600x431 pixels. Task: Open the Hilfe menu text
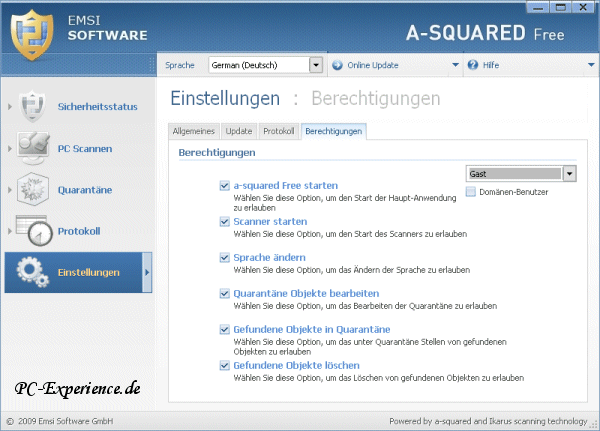pyautogui.click(x=490, y=66)
